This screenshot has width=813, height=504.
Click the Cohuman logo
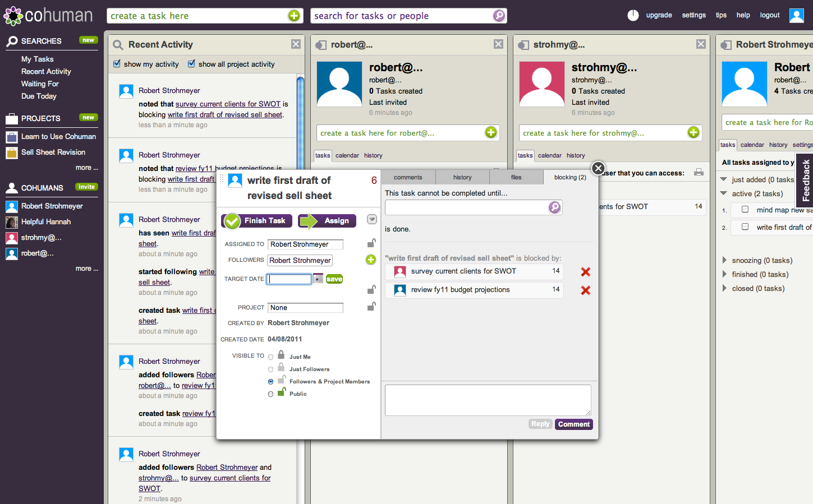[x=48, y=15]
